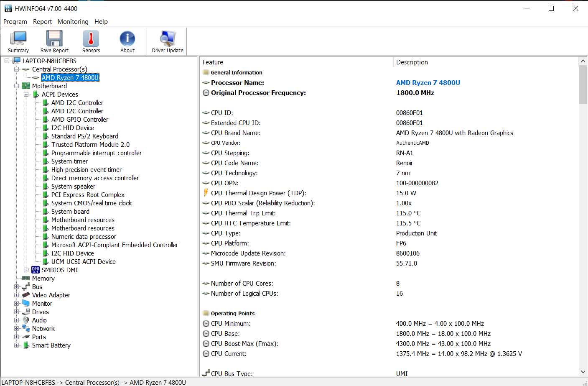Click the SMBIOS DMI icon

click(36, 270)
